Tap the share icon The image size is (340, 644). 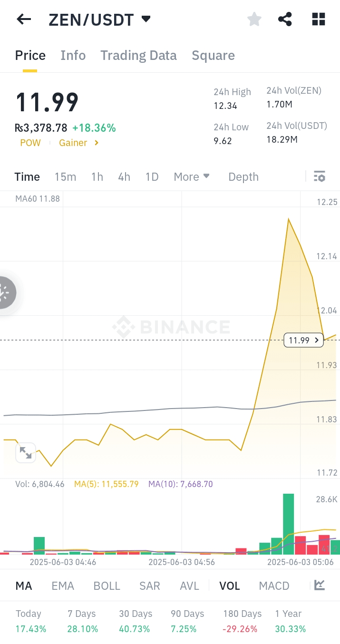click(285, 20)
